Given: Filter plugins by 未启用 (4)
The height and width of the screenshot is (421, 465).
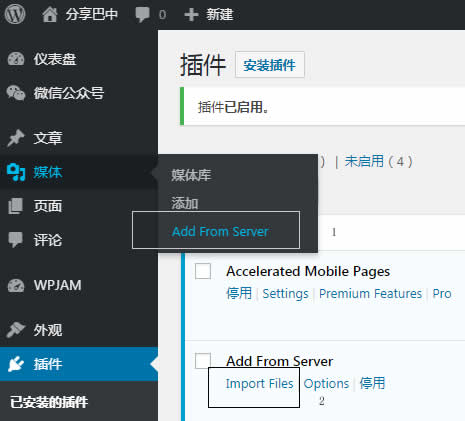Looking at the screenshot, I should pos(378,162).
